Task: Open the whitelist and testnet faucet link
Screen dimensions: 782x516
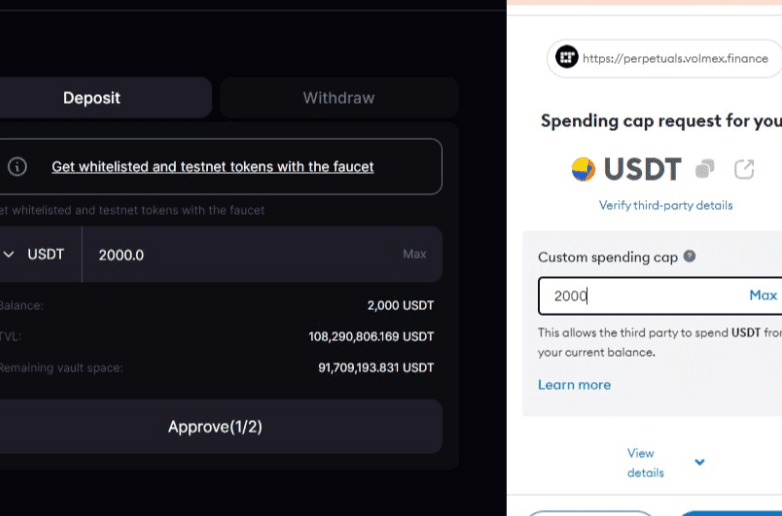Action: tap(212, 167)
